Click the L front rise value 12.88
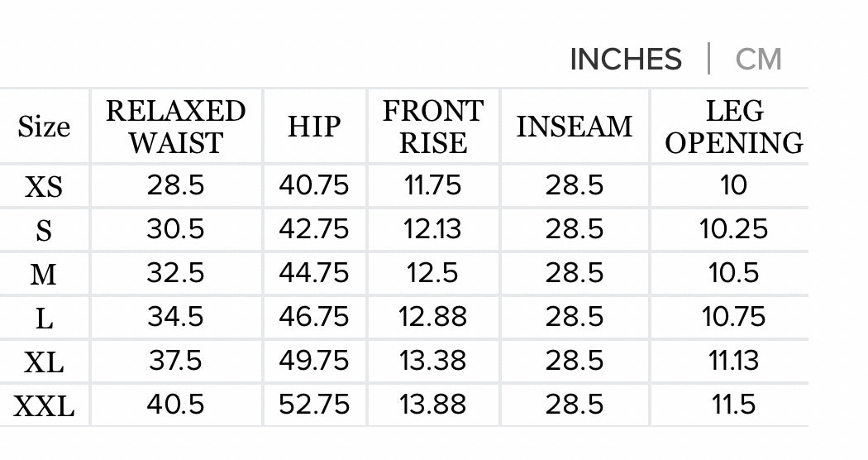The width and height of the screenshot is (868, 460). tap(432, 317)
